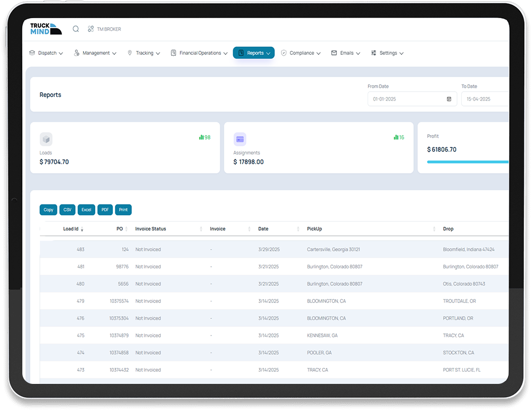Image resolution: width=532 pixels, height=410 pixels.
Task: Open the search magnifier icon
Action: (76, 29)
